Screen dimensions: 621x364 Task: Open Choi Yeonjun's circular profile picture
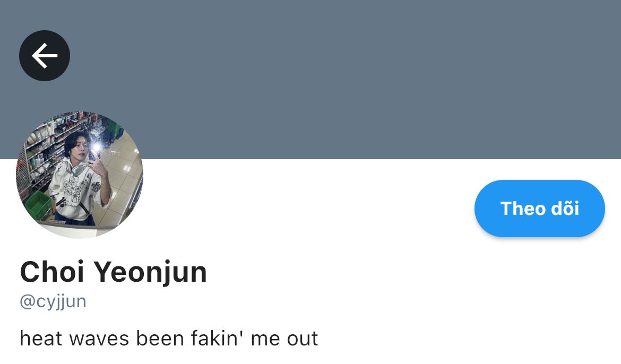pos(80,175)
